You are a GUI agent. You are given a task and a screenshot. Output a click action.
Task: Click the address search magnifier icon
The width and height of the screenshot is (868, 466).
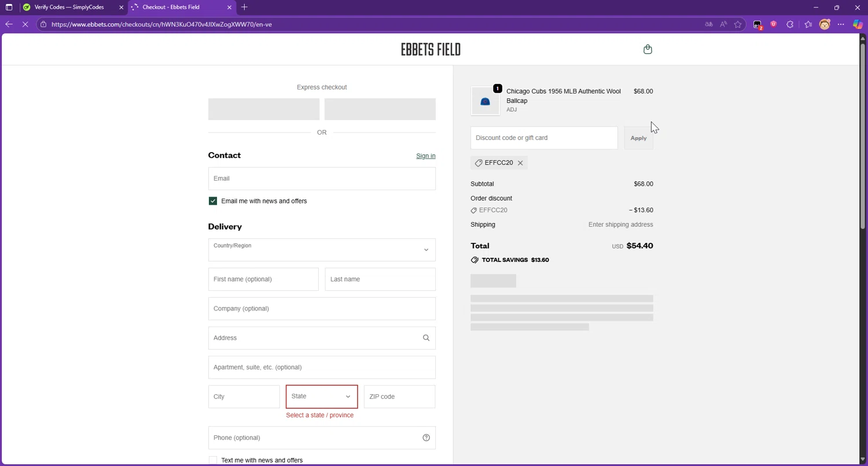pyautogui.click(x=426, y=338)
